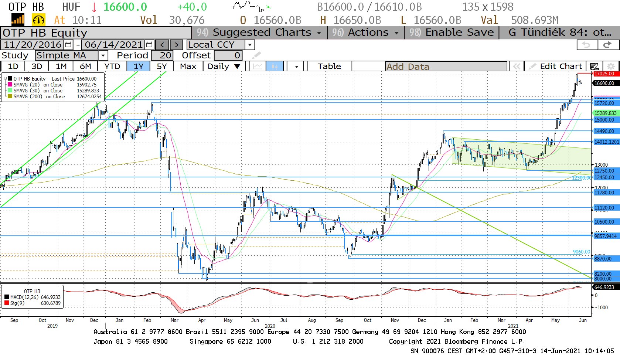The image size is (620, 364).
Task: Click the Table button
Action: tap(329, 67)
